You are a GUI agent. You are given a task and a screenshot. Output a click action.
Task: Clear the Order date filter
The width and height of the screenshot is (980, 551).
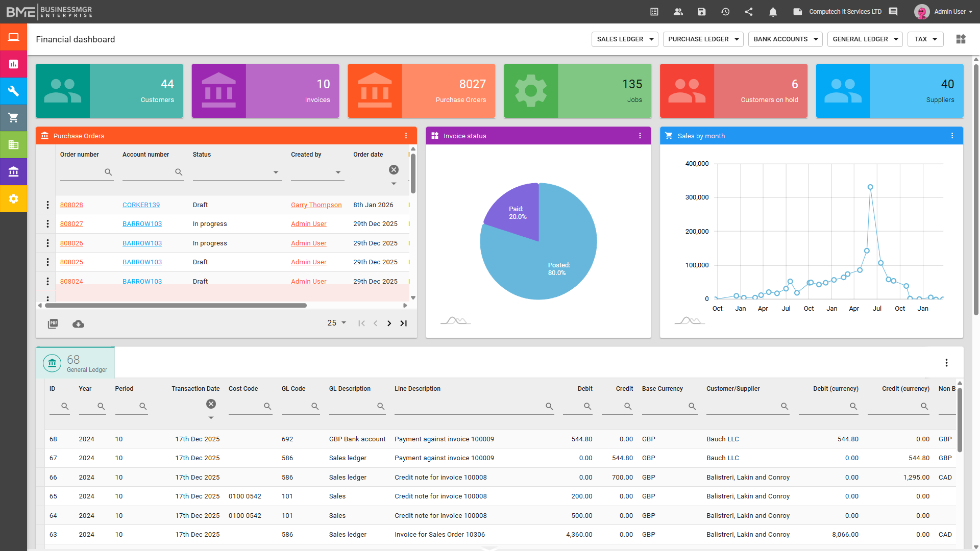coord(394,170)
